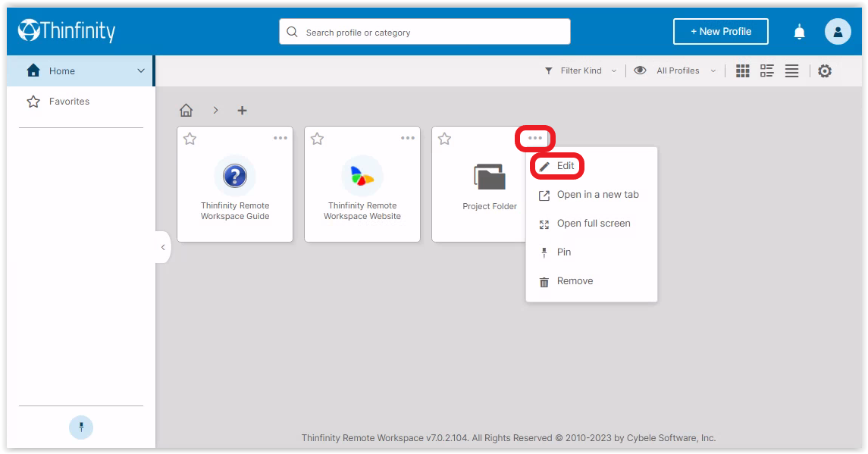Open the user account avatar
Screen dimensions: 868x454
tap(838, 32)
